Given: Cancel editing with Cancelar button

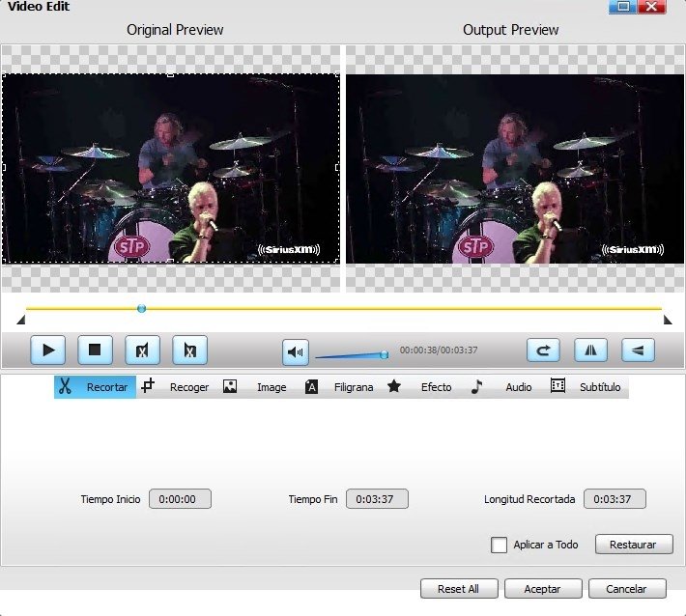Looking at the screenshot, I should (627, 589).
